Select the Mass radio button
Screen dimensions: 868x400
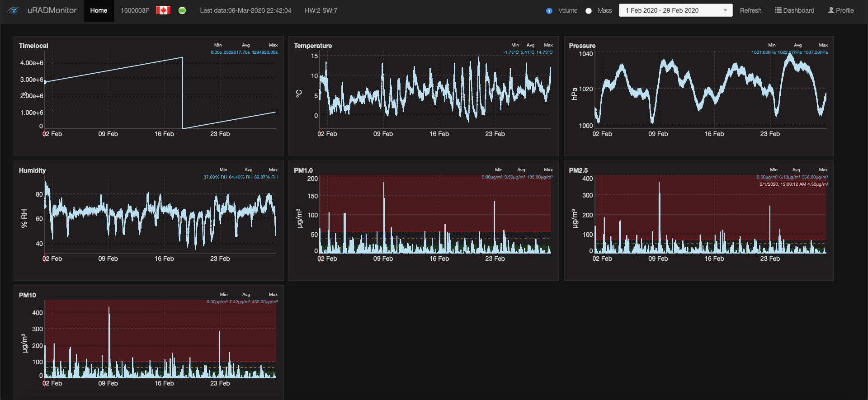(x=589, y=11)
